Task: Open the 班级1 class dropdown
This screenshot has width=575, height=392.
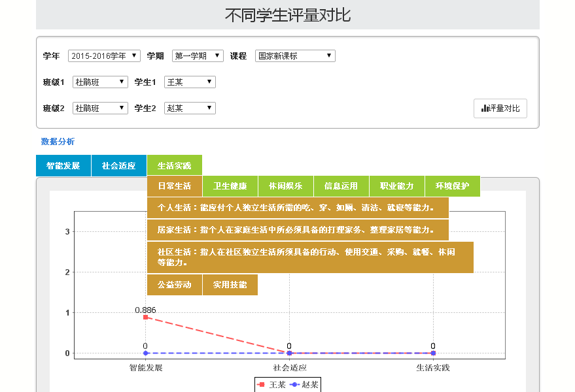Action: coord(99,82)
